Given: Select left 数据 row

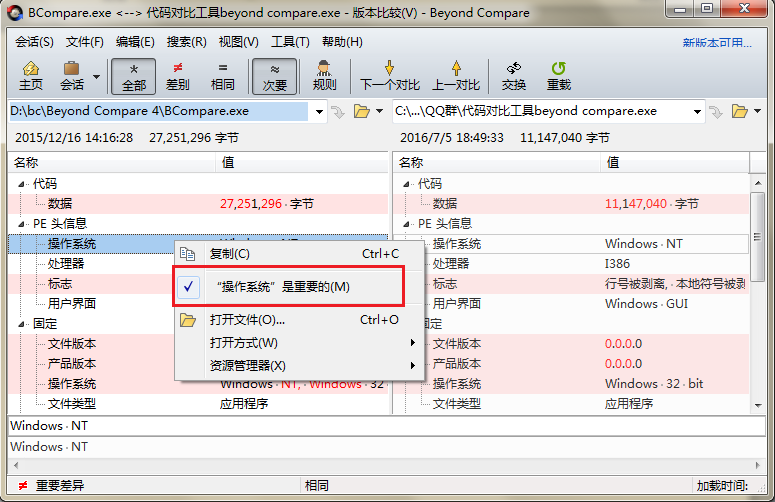Looking at the screenshot, I should point(198,204).
